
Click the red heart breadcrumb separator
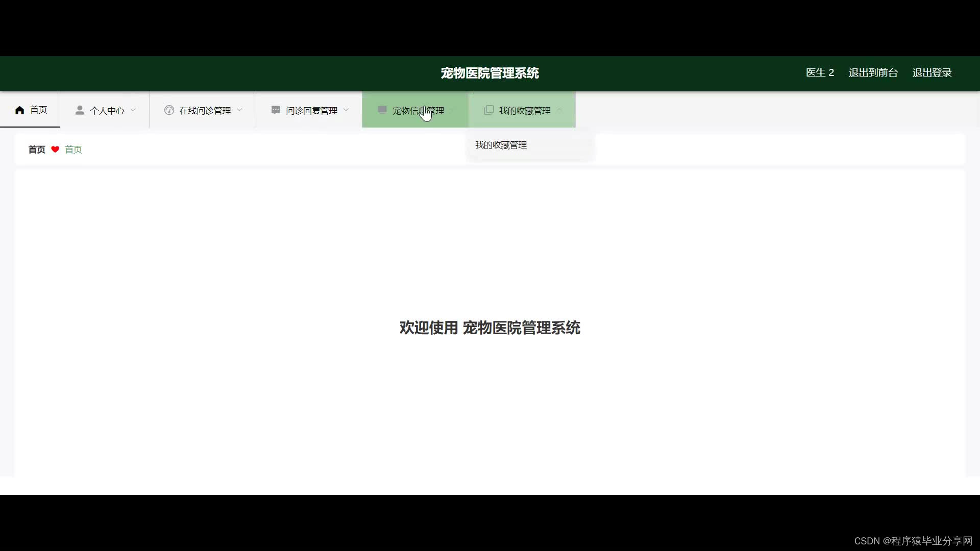coord(55,149)
